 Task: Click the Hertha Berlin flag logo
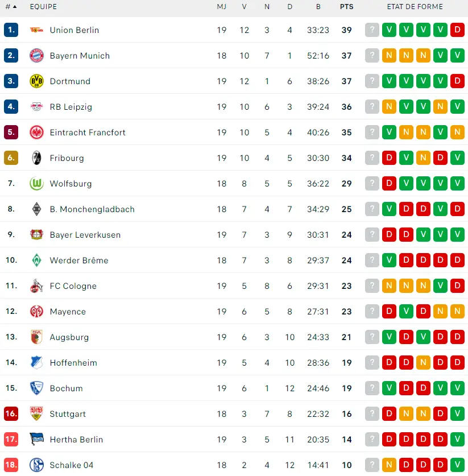pyautogui.click(x=36, y=440)
